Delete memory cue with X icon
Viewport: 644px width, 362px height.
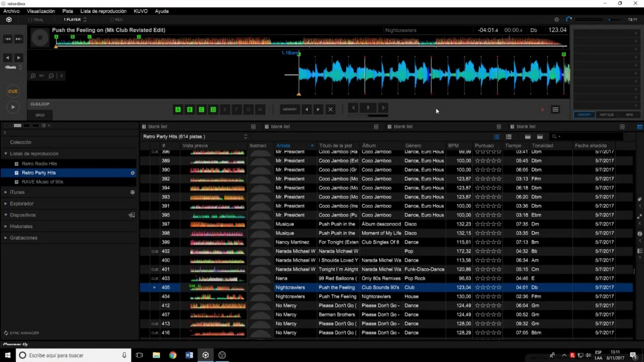point(331,109)
